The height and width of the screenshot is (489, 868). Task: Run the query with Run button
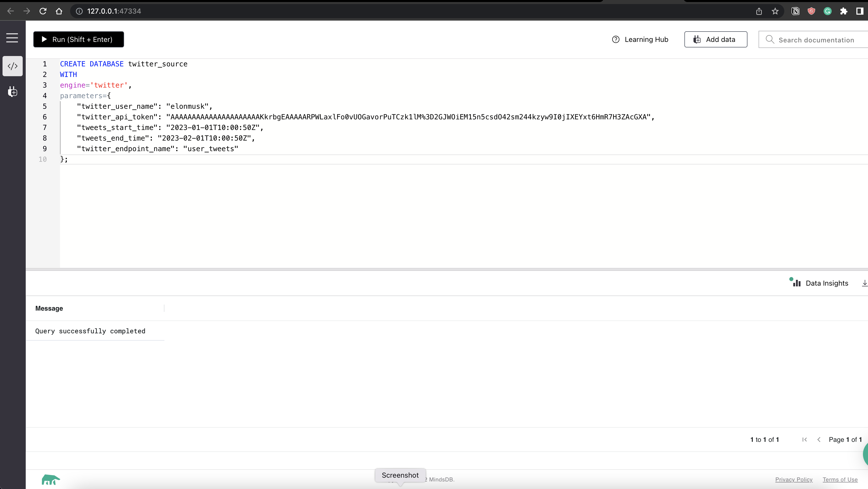(78, 39)
